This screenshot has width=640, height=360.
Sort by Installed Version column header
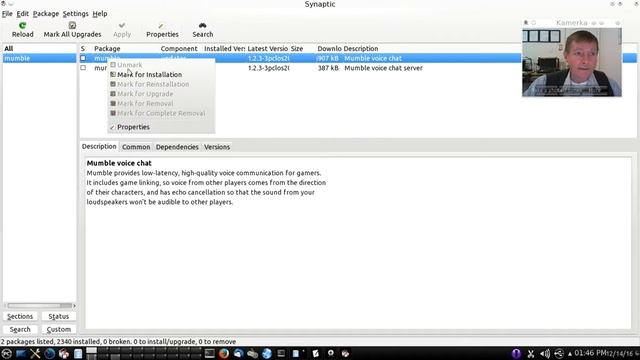click(224, 49)
